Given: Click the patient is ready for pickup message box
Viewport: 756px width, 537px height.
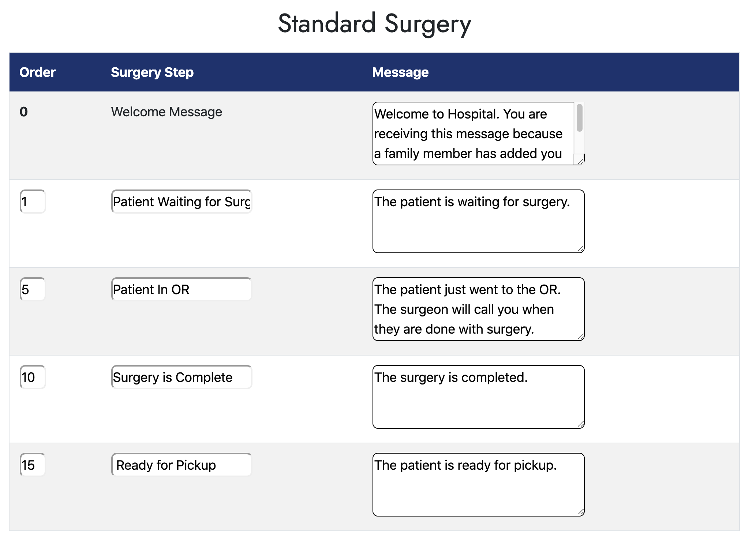Looking at the screenshot, I should point(478,485).
